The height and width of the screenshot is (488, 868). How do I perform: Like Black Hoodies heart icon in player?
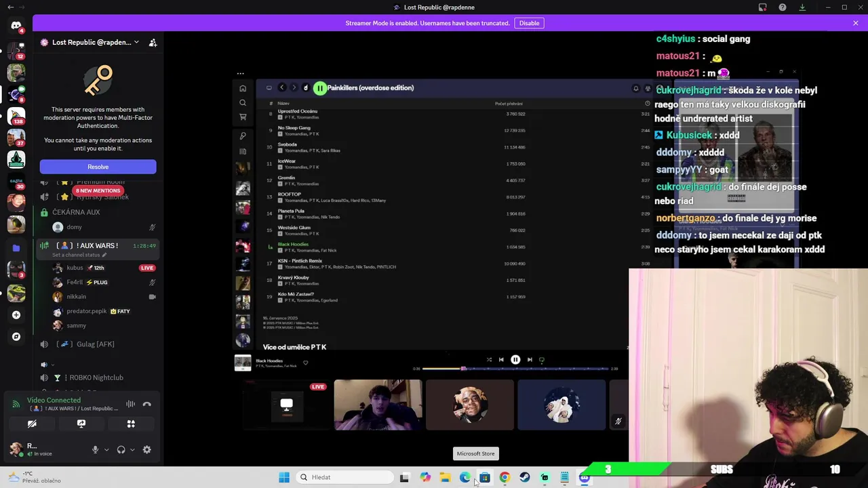(x=305, y=363)
